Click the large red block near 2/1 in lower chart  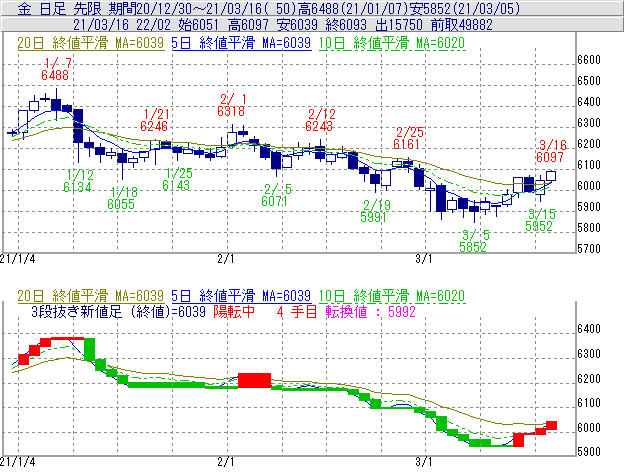(x=254, y=380)
